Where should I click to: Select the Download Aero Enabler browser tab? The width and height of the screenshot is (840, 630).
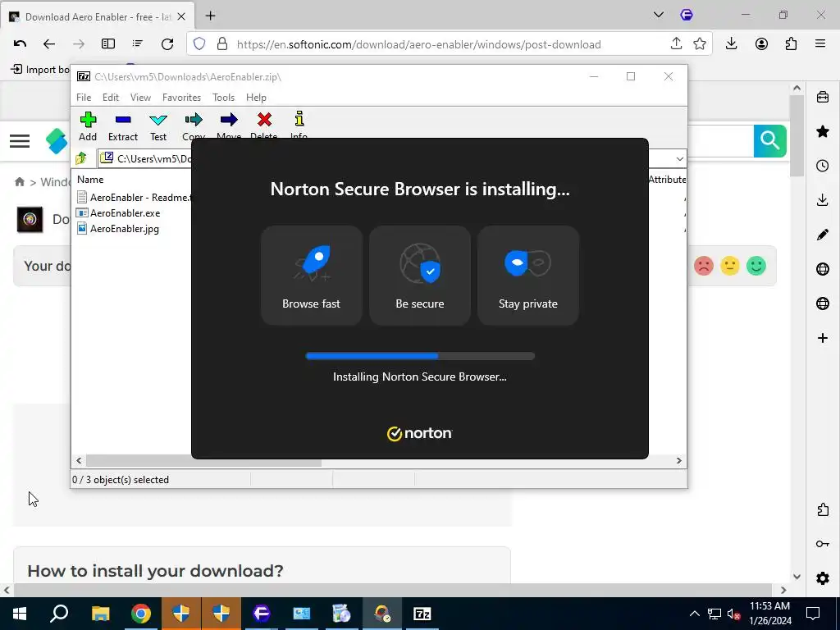coord(98,16)
